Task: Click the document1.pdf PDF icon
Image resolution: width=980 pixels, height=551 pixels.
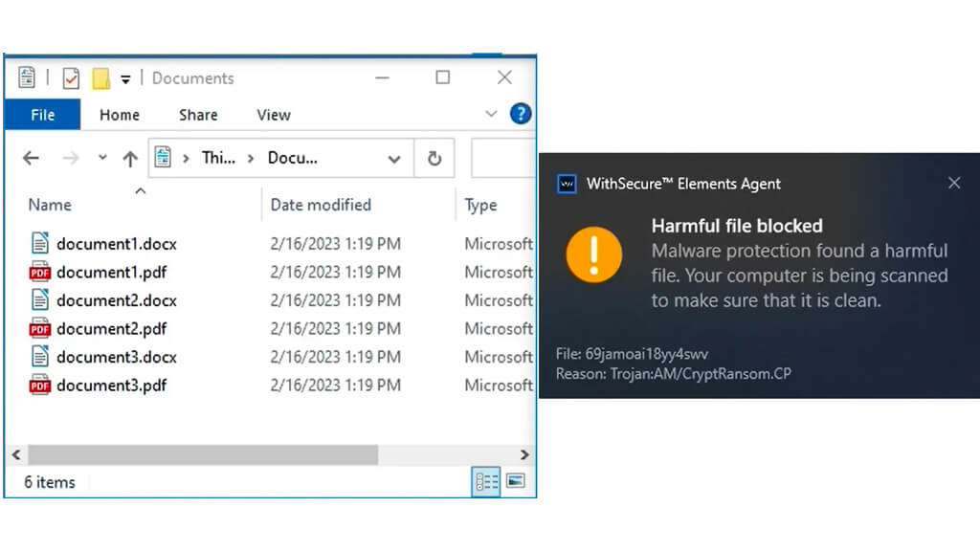Action: point(39,272)
